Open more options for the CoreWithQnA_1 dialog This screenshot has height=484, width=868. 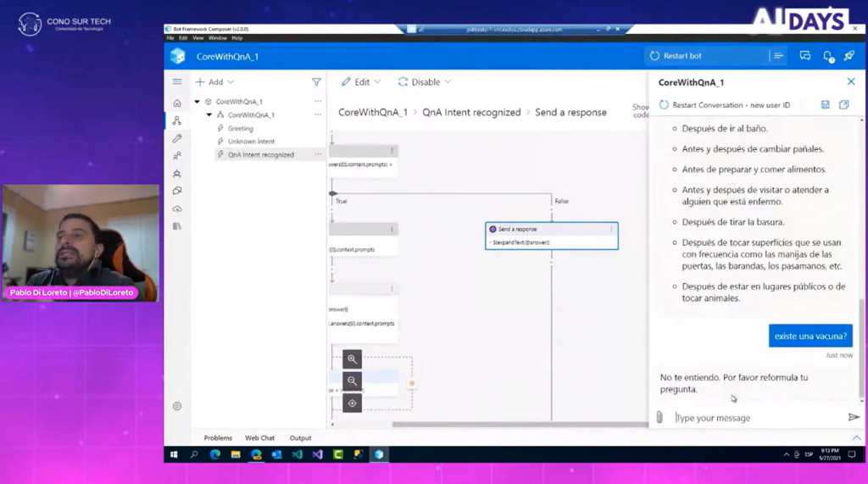click(318, 114)
